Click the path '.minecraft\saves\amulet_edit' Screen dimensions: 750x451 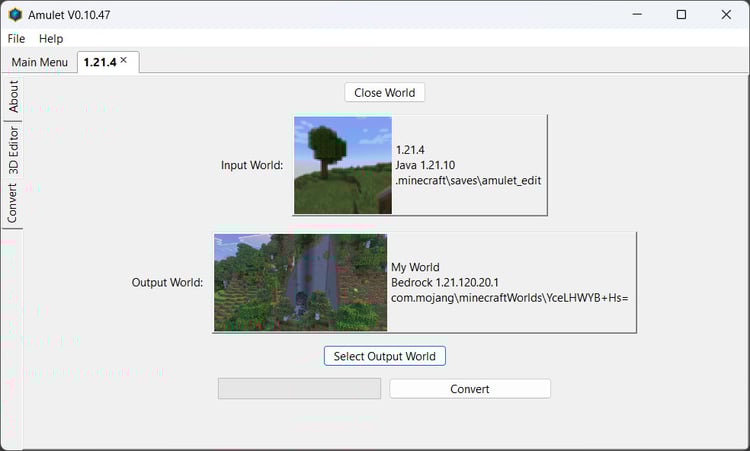coord(468,181)
